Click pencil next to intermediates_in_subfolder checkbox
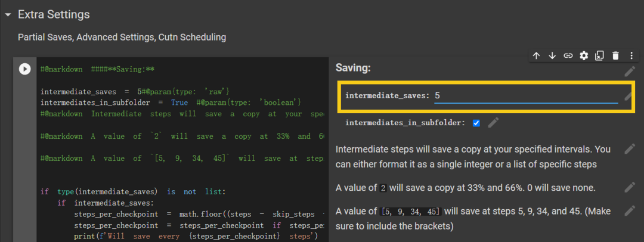Image resolution: width=644 pixels, height=242 pixels. coord(493,123)
